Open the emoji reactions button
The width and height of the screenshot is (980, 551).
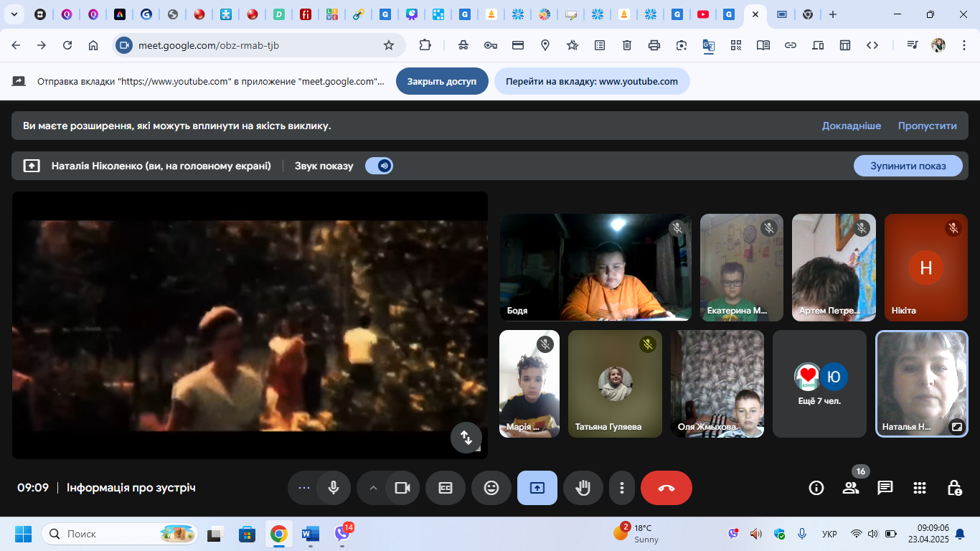[491, 488]
